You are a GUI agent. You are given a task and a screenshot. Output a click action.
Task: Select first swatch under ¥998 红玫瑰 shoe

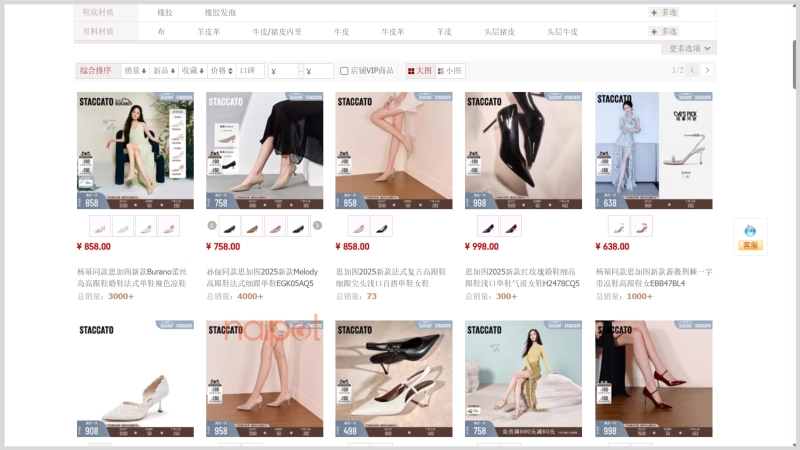coord(488,226)
